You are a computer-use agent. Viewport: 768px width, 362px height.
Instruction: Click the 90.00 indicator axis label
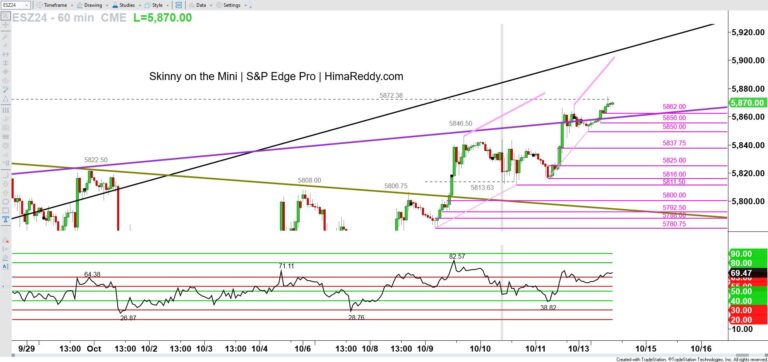coord(747,253)
